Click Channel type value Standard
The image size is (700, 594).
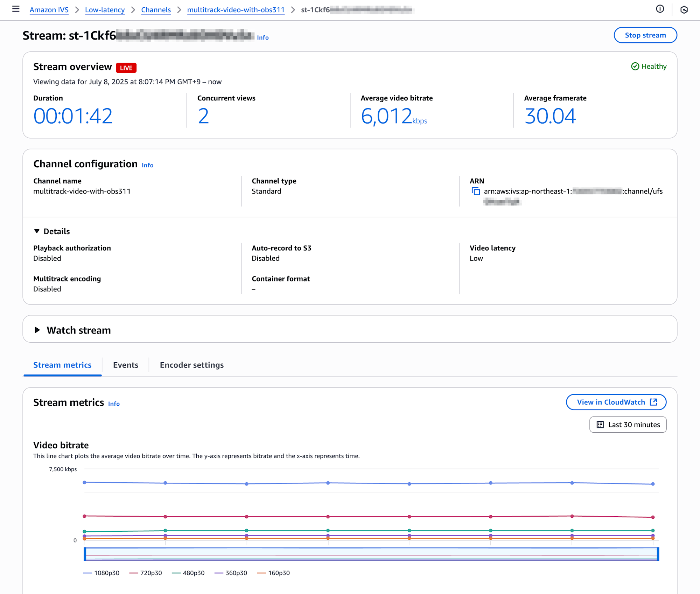[266, 191]
